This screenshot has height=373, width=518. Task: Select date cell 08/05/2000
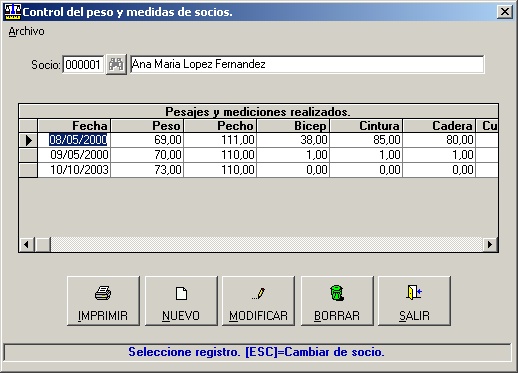pyautogui.click(x=74, y=140)
